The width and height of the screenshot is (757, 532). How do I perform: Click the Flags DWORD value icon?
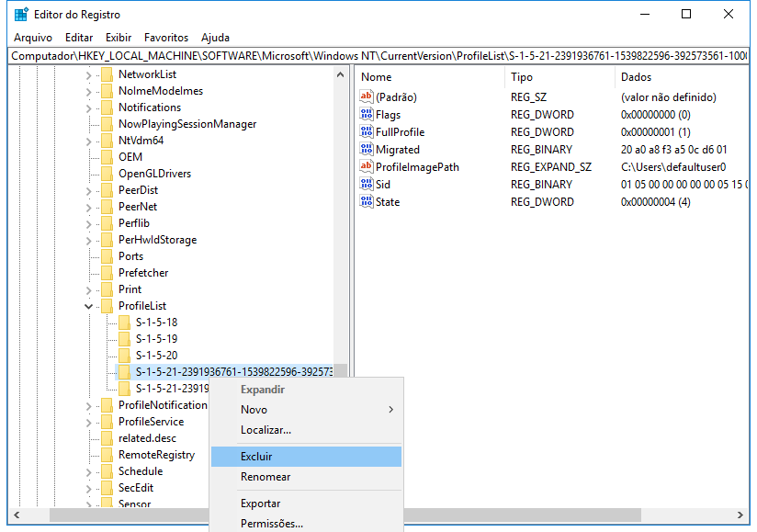367,115
